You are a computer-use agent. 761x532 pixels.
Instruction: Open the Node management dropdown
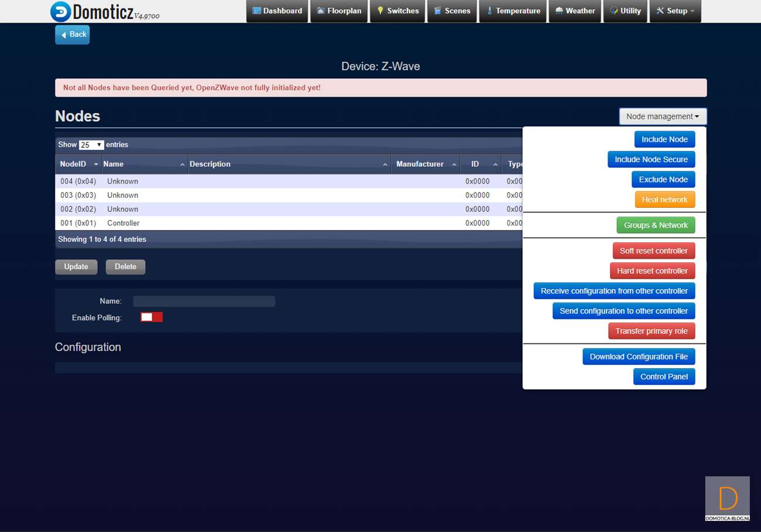point(663,116)
